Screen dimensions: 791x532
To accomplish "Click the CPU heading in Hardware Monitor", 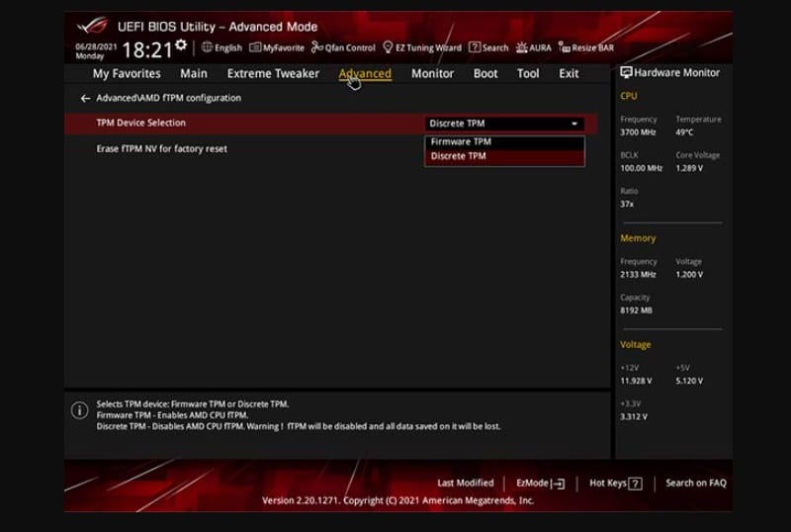I will 629,96.
